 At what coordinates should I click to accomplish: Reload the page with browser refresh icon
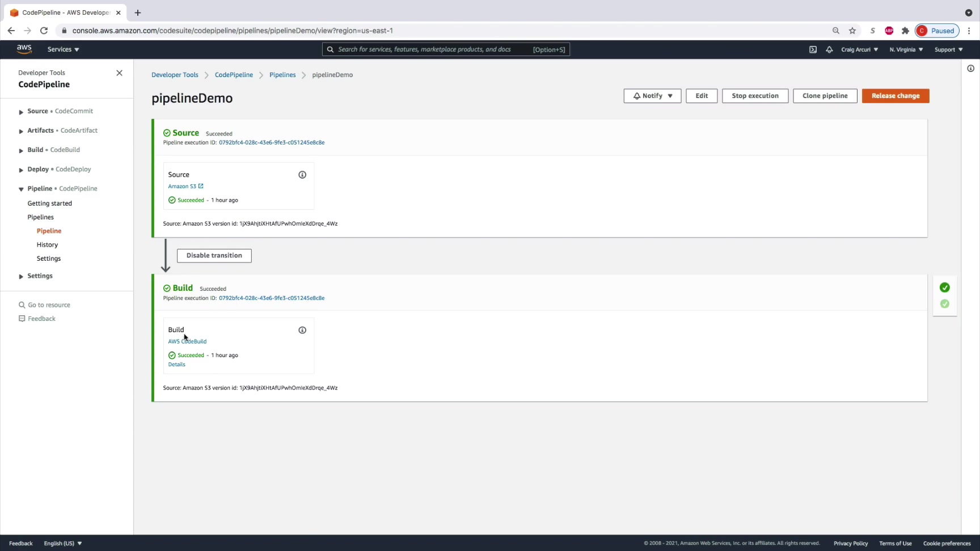tap(44, 31)
